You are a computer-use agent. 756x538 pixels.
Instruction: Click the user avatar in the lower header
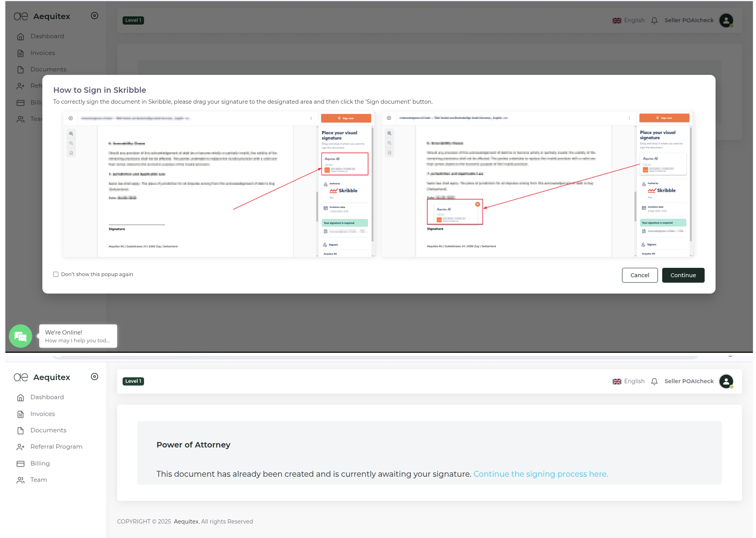click(726, 381)
